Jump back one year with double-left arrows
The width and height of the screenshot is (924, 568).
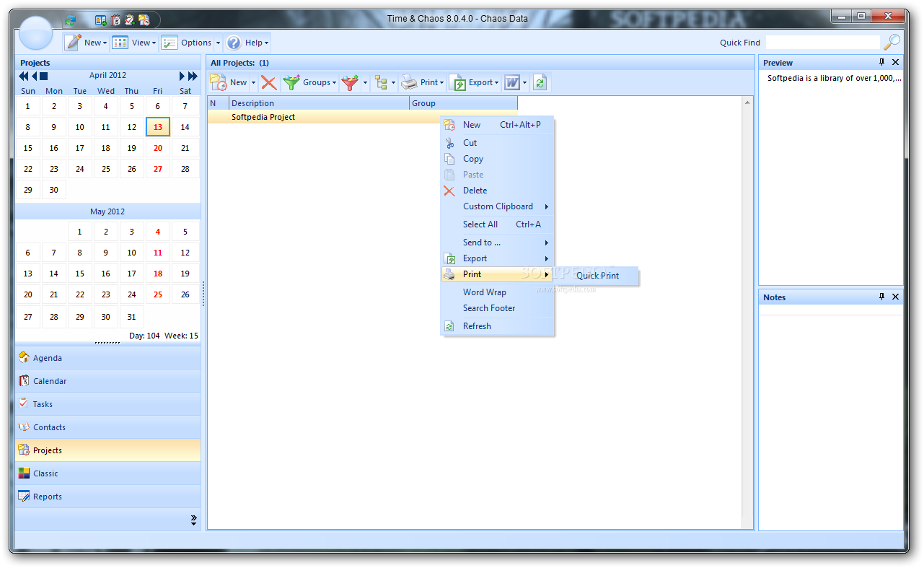[x=24, y=76]
